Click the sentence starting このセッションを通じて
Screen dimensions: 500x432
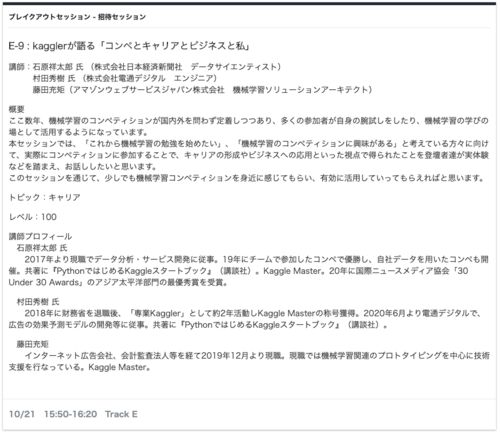coord(247,178)
